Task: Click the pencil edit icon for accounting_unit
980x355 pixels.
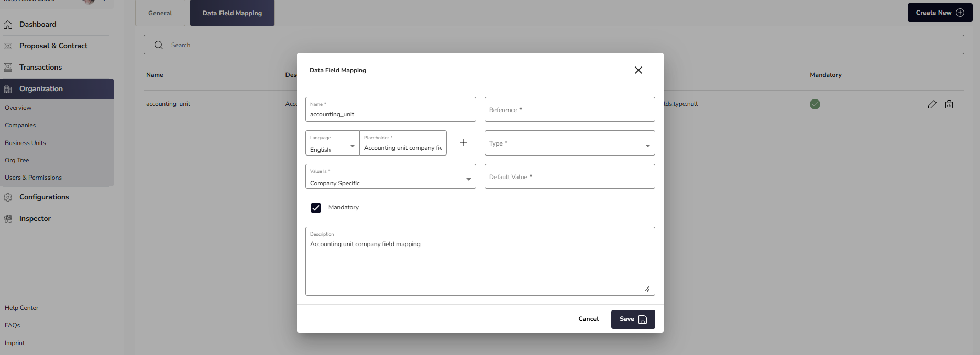Action: pos(932,104)
